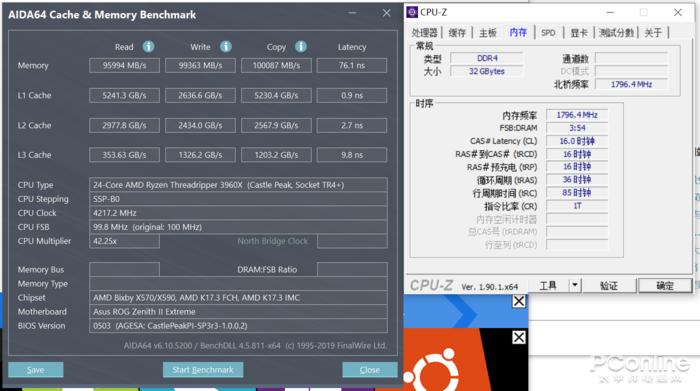Screen dimensions: 700x391
Task: Close the AIDA64 benchmark window
Action: coord(387,13)
